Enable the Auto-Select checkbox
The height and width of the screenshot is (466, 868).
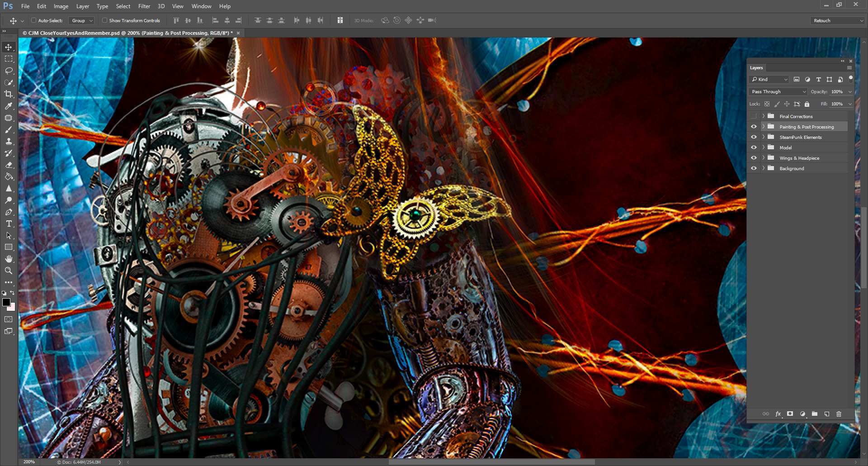click(34, 20)
